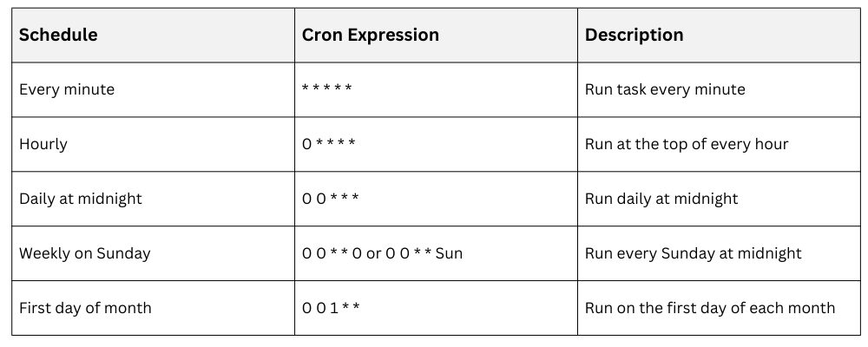Select "Run every Sunday at midnight" description
Image resolution: width=868 pixels, height=347 pixels.
[x=694, y=253]
